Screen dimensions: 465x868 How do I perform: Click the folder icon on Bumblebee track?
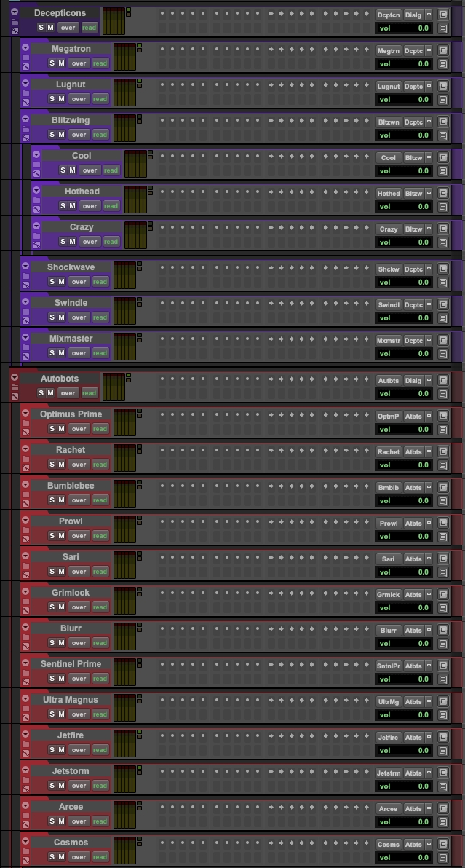point(25,494)
